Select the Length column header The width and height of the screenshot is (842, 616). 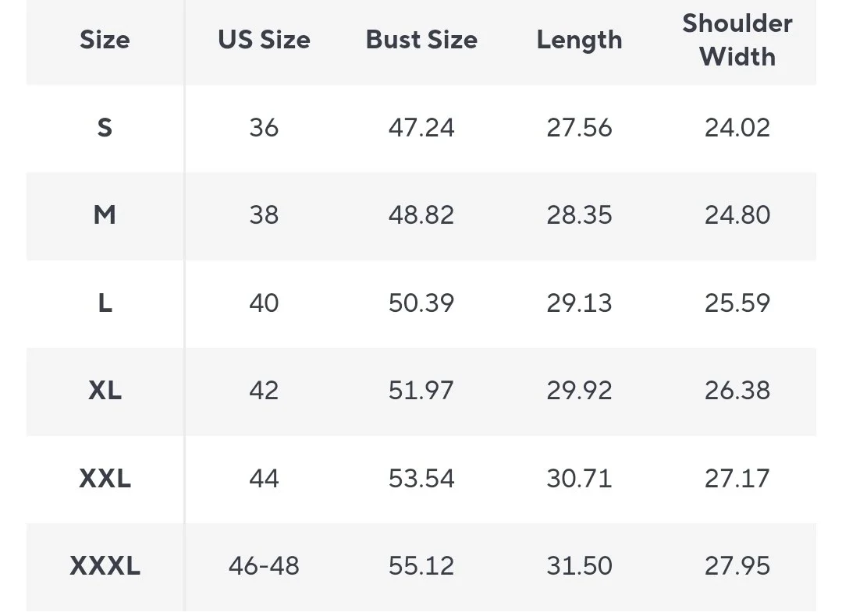tap(580, 41)
